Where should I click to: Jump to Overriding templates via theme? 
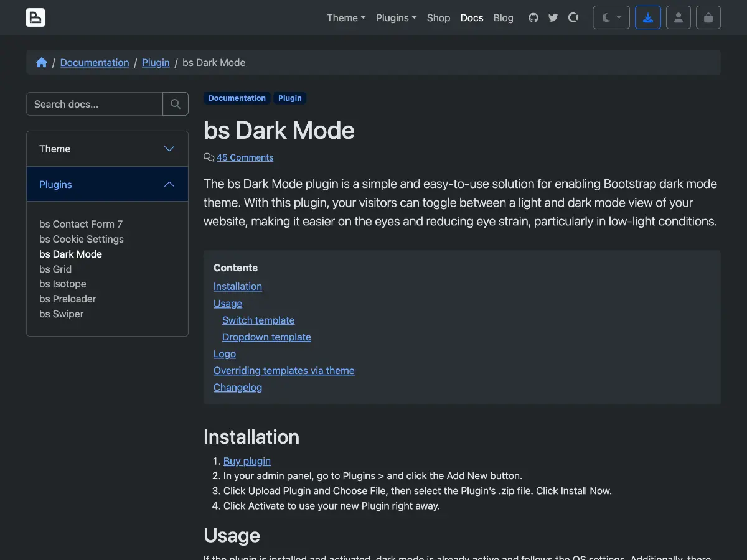pyautogui.click(x=284, y=370)
